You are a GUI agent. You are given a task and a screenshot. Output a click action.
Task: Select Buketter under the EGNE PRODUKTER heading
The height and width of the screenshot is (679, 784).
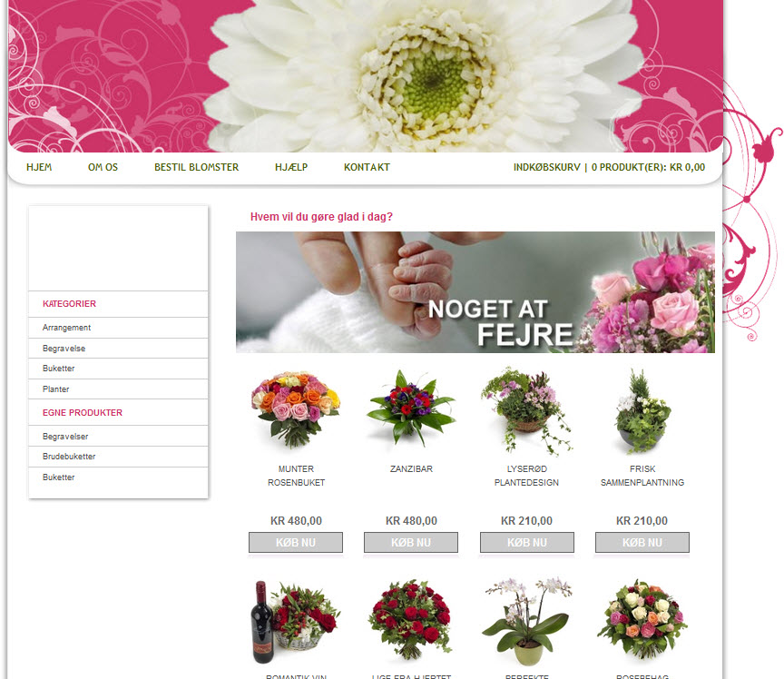coord(58,477)
